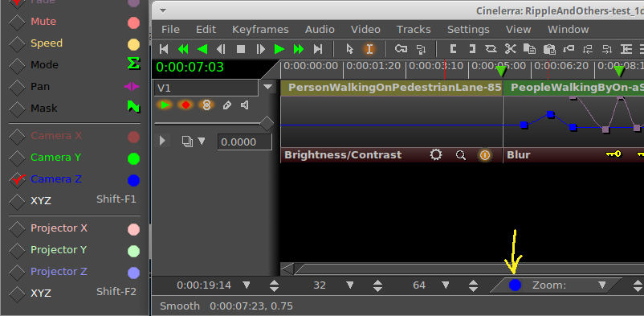Enable the Camera Y automation checkbox
Image resolution: width=644 pixels, height=316 pixels.
17,158
